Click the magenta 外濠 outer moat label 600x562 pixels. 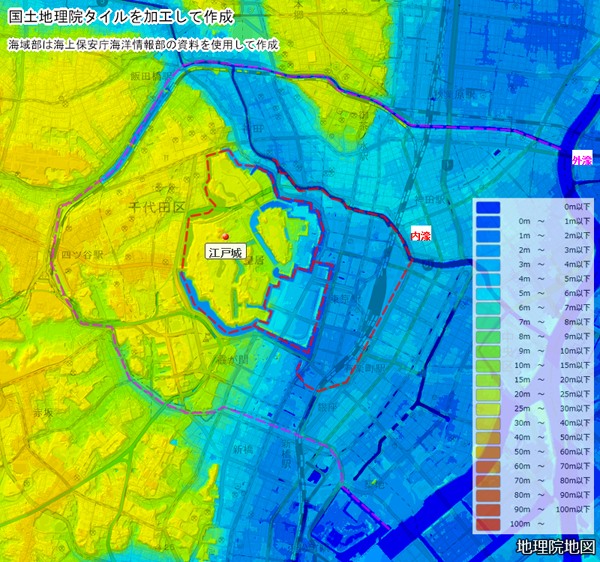point(581,160)
